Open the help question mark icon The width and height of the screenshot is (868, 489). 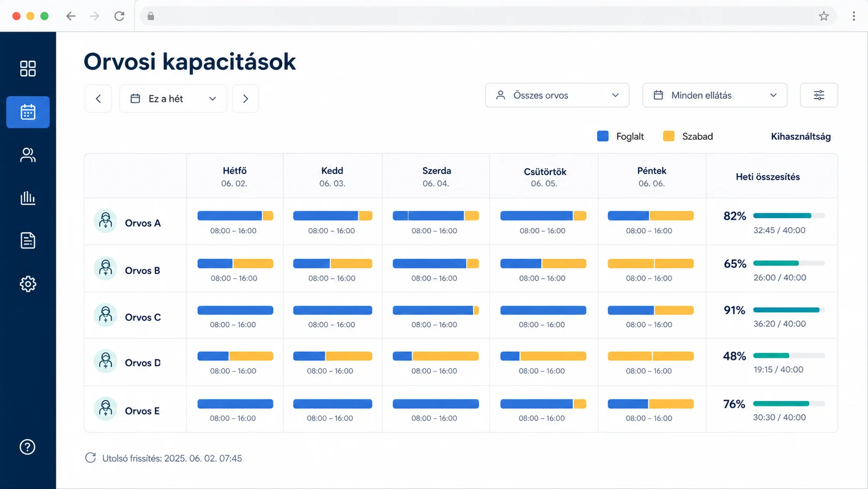coord(28,447)
